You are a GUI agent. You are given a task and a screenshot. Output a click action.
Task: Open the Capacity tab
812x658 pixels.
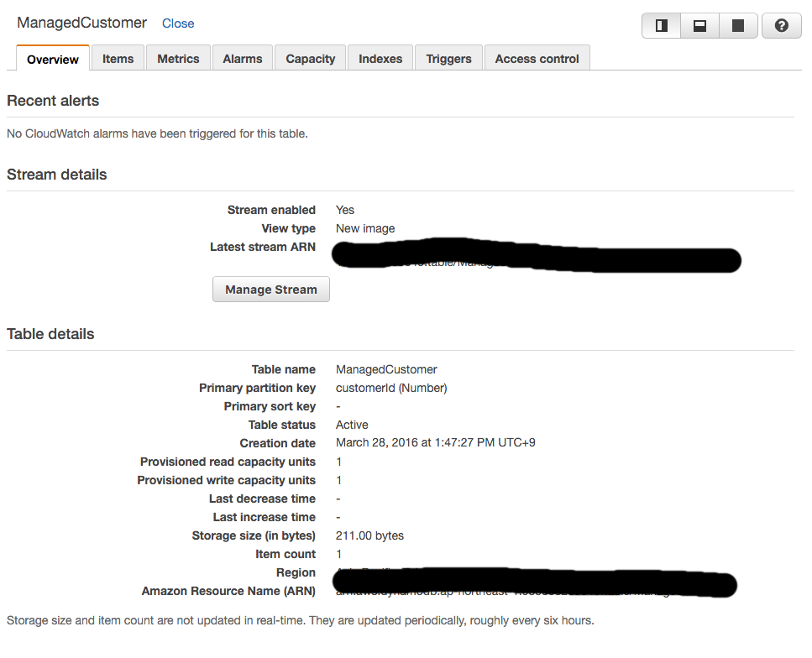click(310, 58)
